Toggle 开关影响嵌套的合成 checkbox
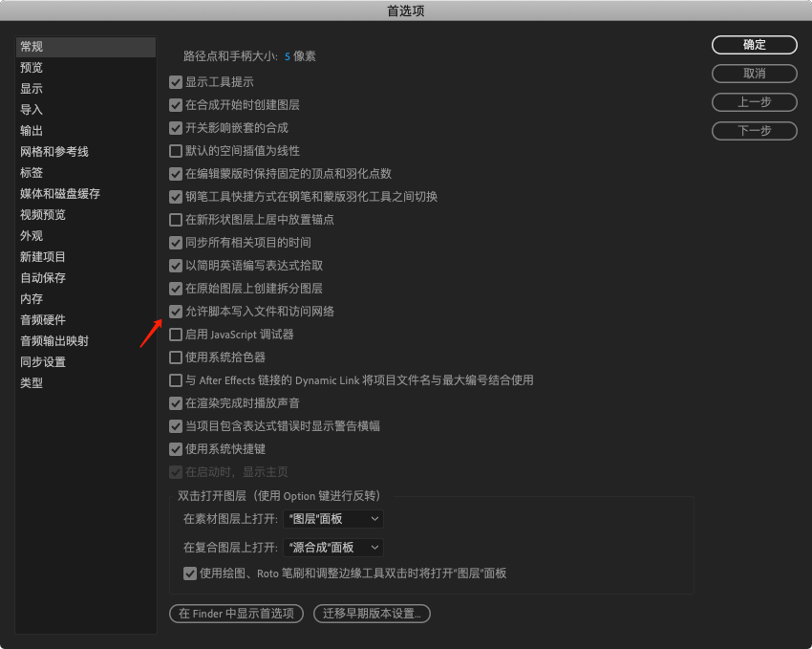 pyautogui.click(x=176, y=128)
